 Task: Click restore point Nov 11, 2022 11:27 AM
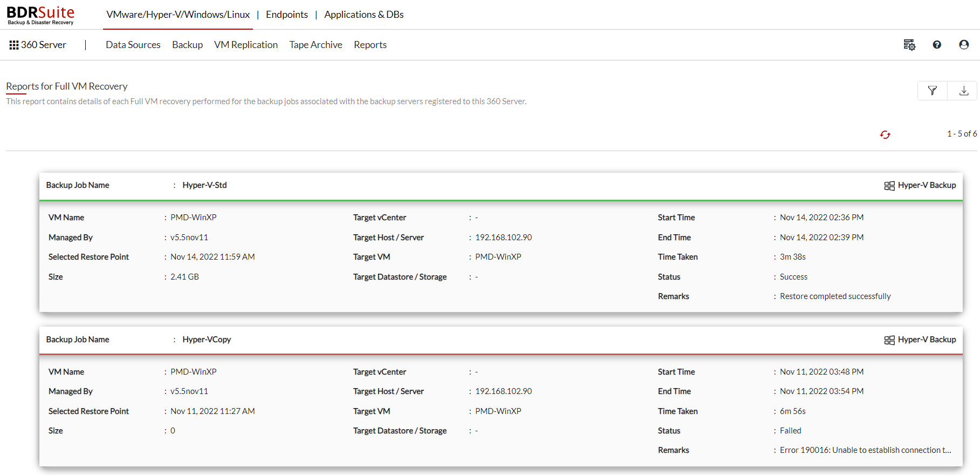tap(213, 411)
